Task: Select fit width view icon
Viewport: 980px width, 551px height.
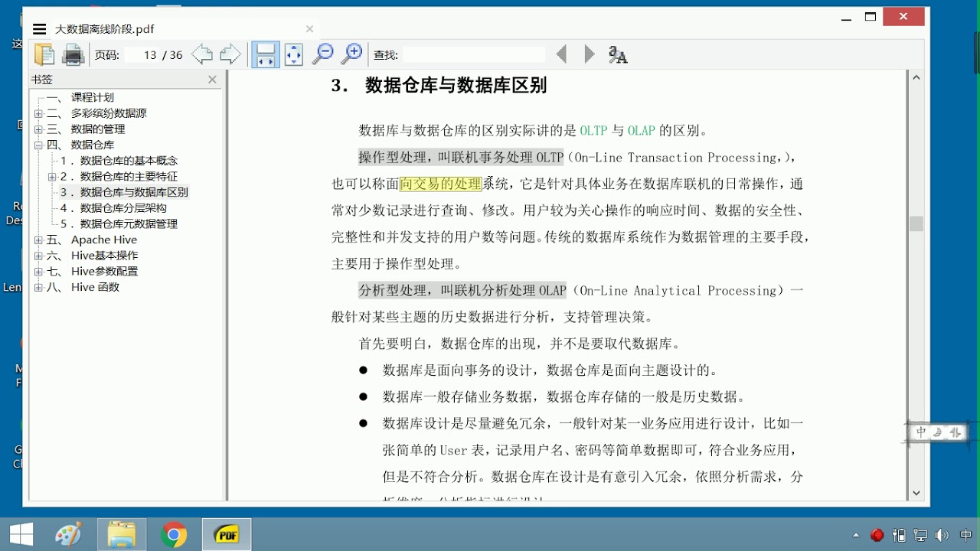Action: coord(266,54)
